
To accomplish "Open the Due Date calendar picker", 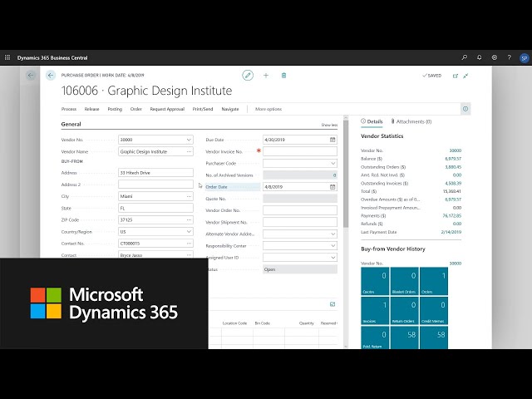I will pyautogui.click(x=332, y=140).
